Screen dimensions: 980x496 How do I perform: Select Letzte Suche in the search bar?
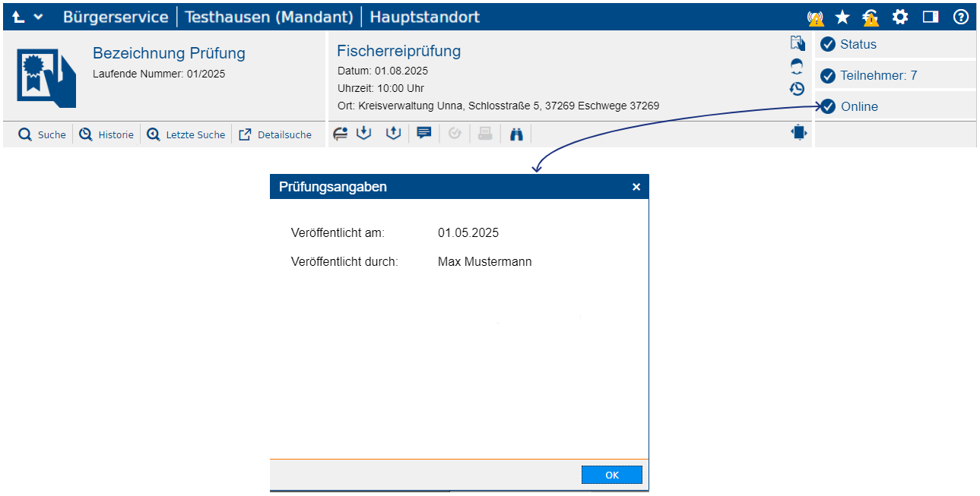tap(186, 134)
